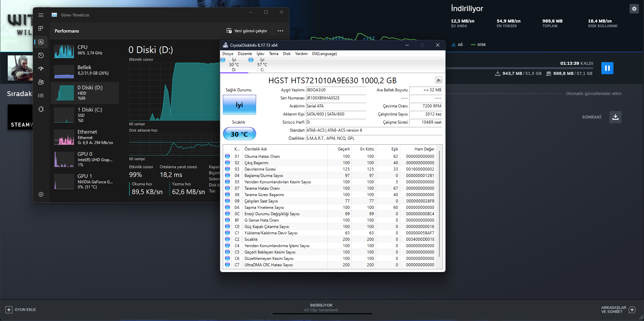Open Task Manager more options ellipsis

pyautogui.click(x=280, y=31)
